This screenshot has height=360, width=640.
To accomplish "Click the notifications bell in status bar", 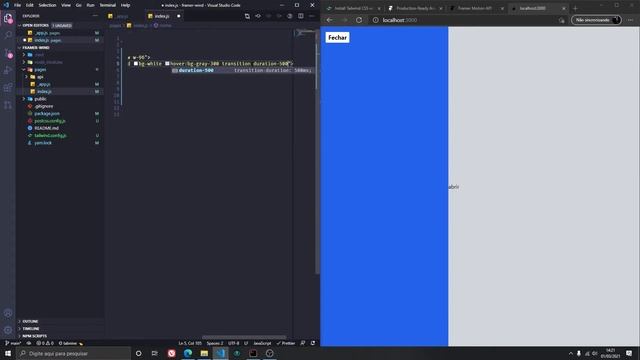I will [x=313, y=343].
